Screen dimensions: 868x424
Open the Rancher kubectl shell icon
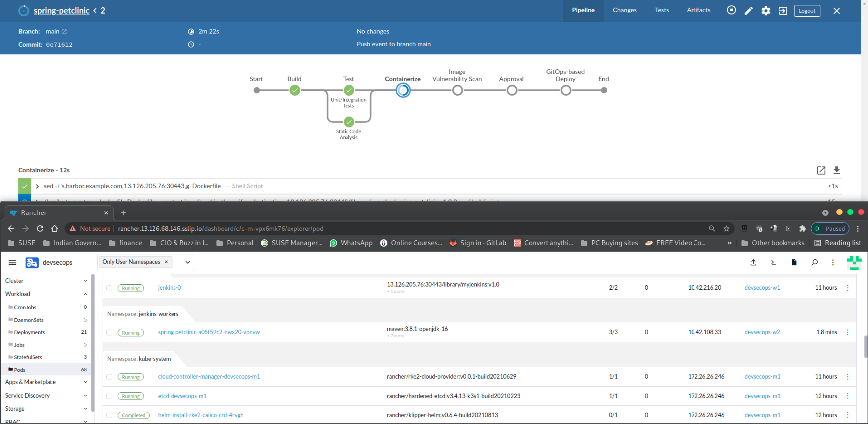coord(774,262)
